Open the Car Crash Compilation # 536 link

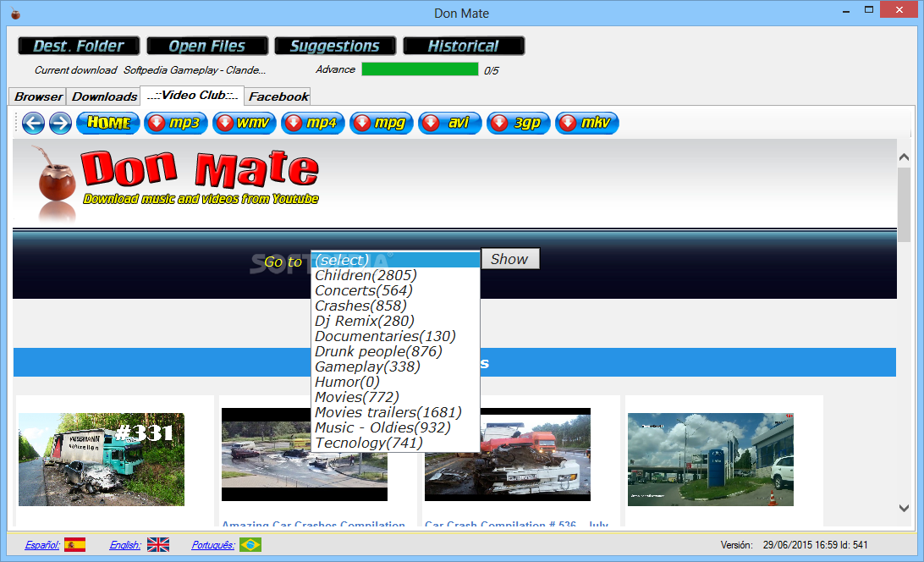tap(516, 524)
